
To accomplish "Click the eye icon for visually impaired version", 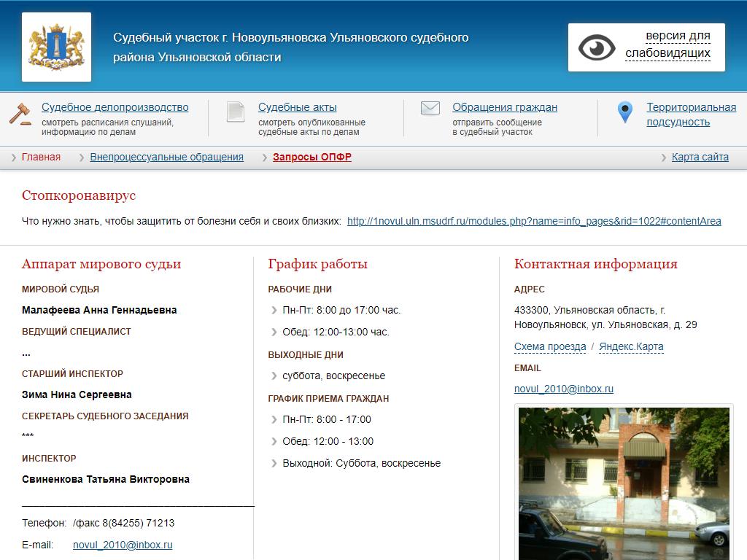I will [597, 47].
